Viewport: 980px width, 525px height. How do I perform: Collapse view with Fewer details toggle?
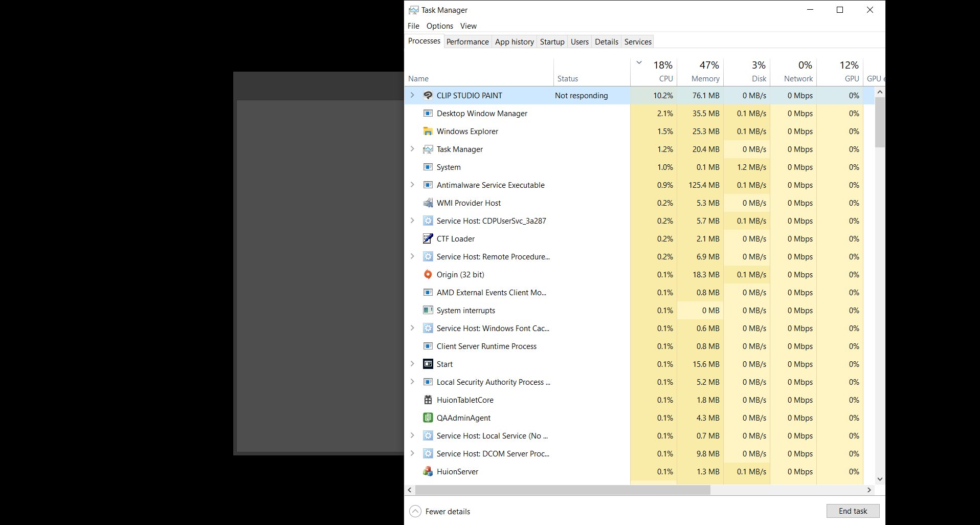click(440, 511)
